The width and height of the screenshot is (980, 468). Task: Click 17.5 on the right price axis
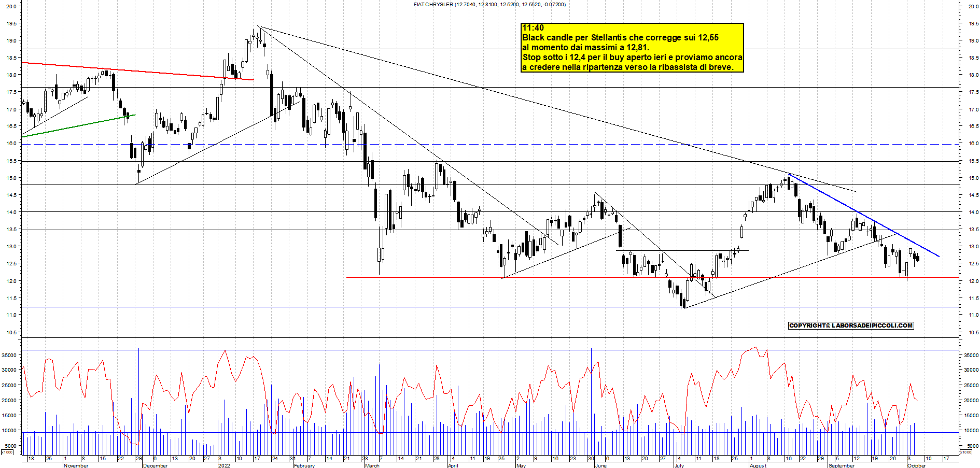coord(973,92)
